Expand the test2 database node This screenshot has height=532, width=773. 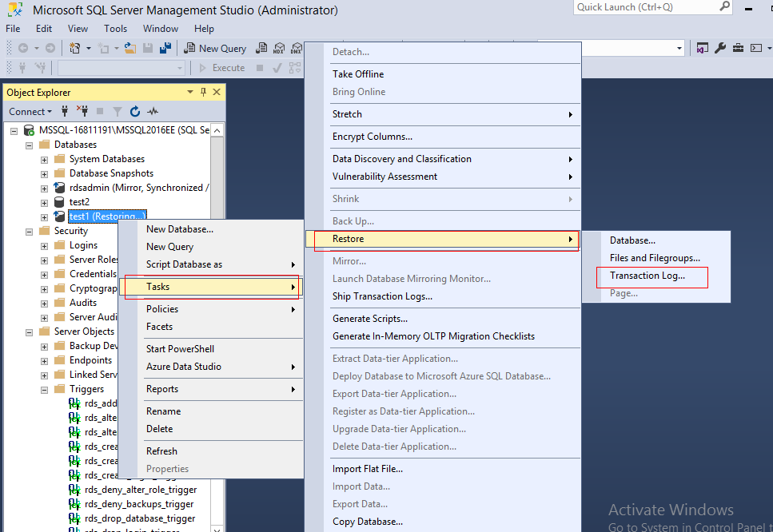click(x=45, y=202)
